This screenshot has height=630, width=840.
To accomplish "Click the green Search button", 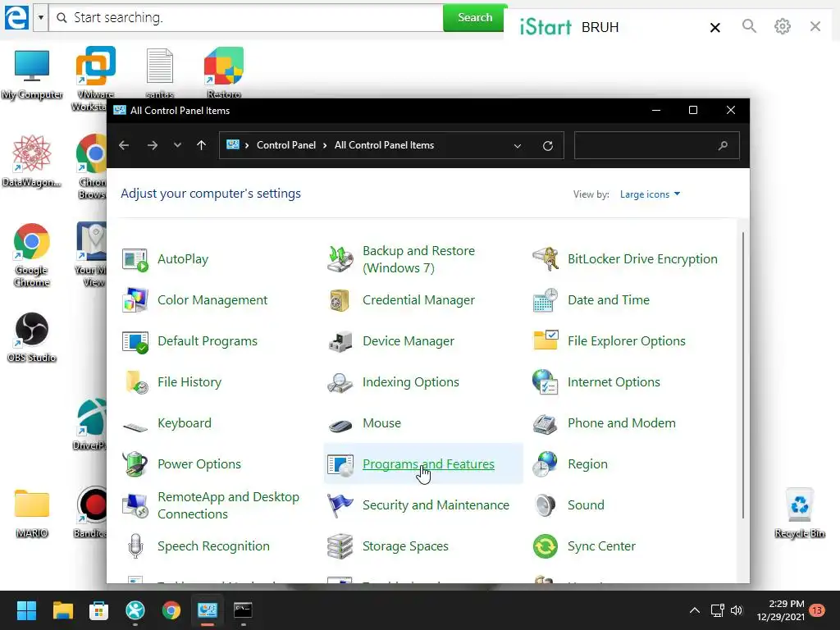I will tap(475, 18).
